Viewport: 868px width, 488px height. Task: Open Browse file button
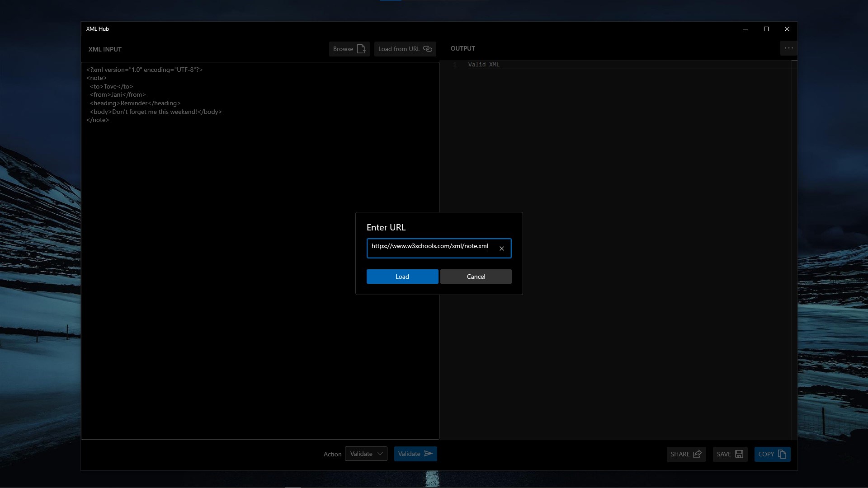[349, 49]
